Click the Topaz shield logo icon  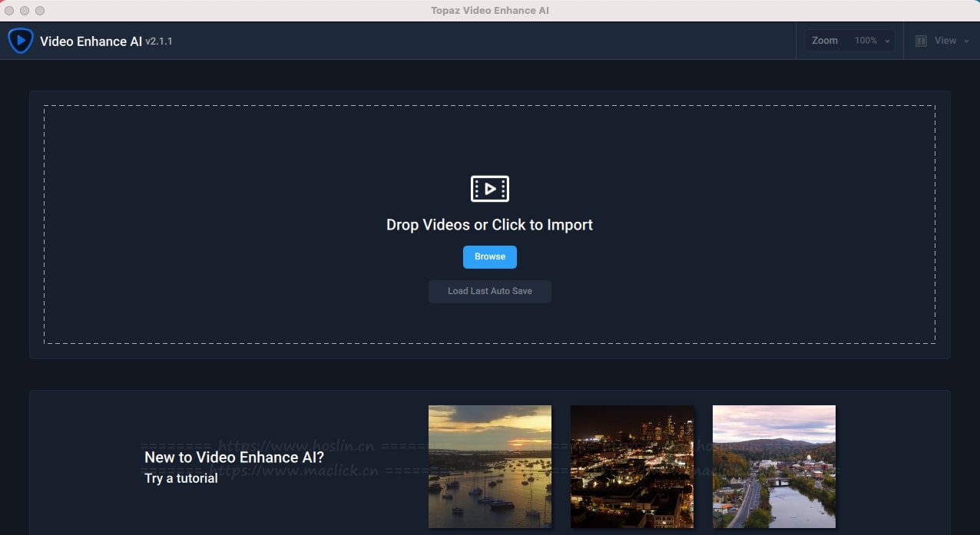pyautogui.click(x=20, y=41)
